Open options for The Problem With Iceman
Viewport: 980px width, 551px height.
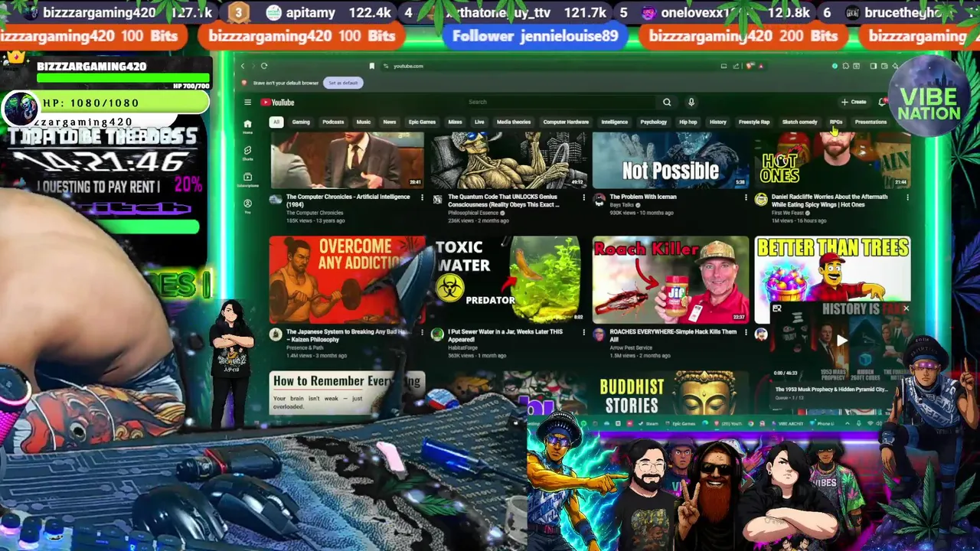pos(746,197)
